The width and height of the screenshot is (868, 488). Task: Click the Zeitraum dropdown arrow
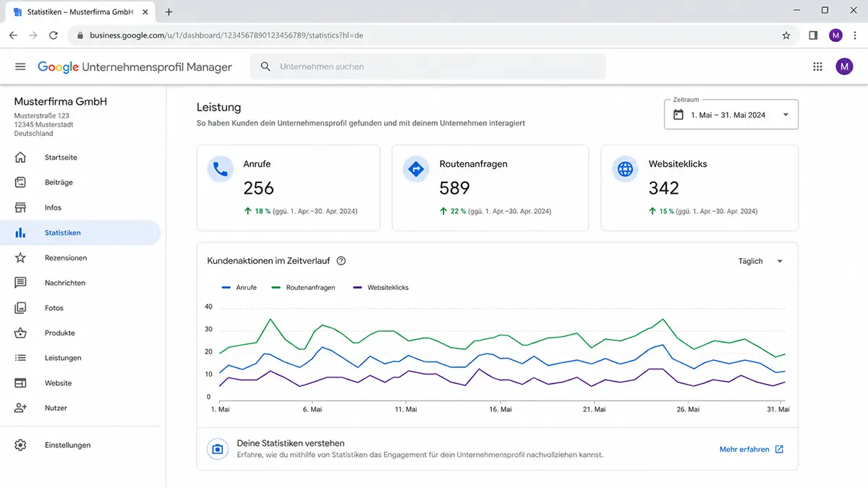click(786, 115)
